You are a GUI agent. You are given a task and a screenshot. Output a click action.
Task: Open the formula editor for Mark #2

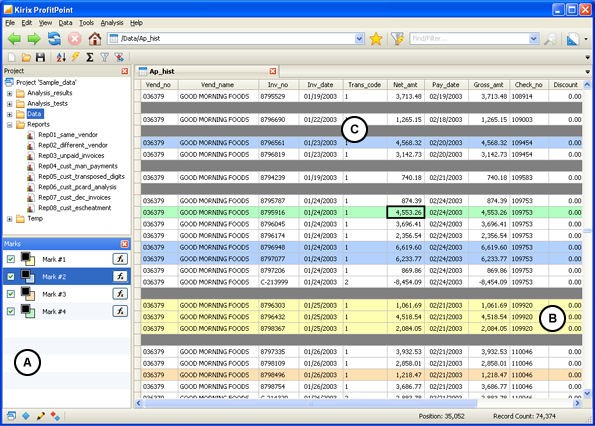point(120,277)
